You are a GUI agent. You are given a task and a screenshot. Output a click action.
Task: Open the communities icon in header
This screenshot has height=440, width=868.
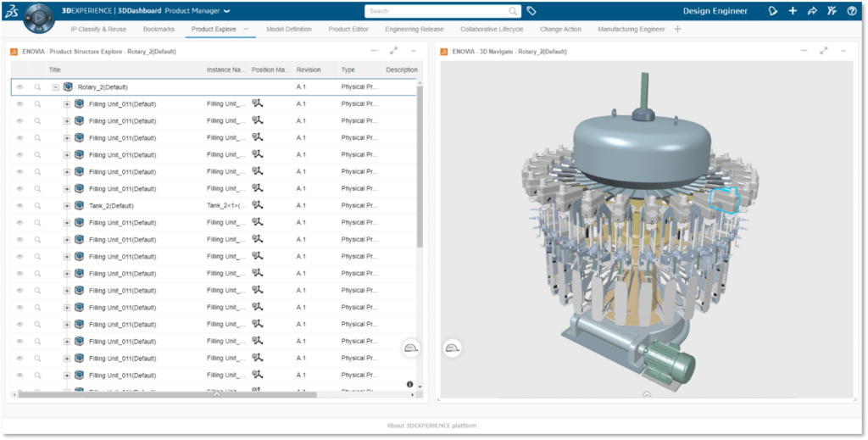pos(832,11)
